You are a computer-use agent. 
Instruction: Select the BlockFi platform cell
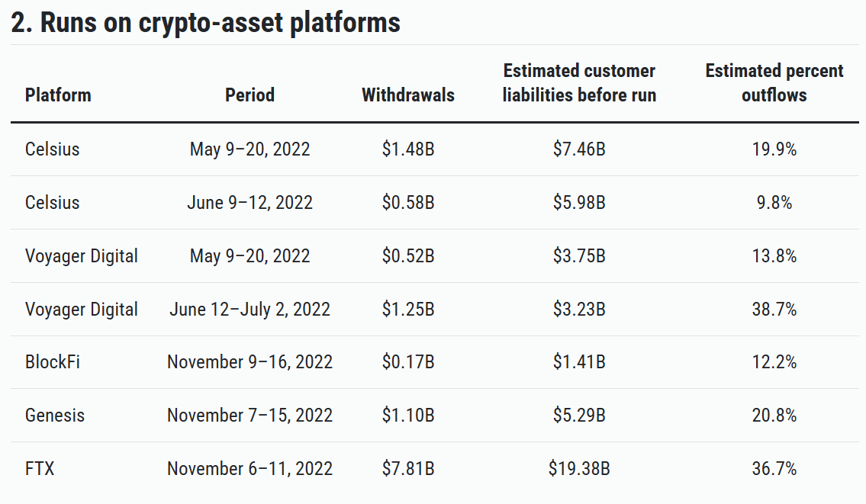[x=52, y=362]
